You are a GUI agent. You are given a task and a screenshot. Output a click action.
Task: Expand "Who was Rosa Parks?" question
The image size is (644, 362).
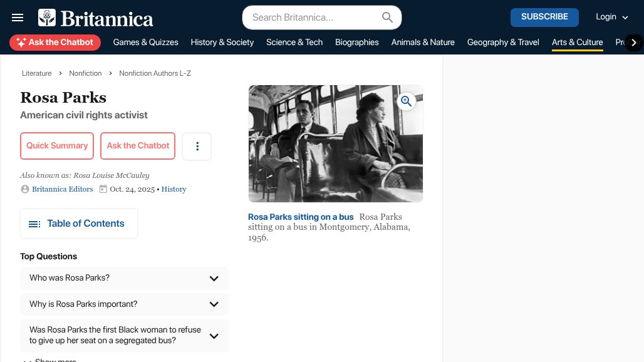coord(214,278)
